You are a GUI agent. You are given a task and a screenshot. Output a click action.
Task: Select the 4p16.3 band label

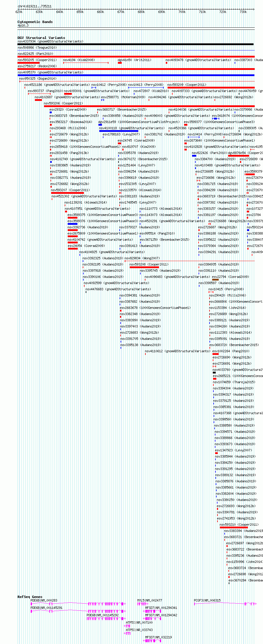23,26
